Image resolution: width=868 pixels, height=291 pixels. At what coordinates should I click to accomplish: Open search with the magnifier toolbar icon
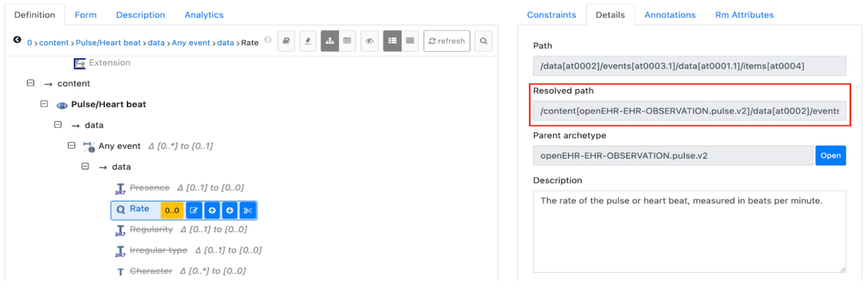click(x=484, y=41)
